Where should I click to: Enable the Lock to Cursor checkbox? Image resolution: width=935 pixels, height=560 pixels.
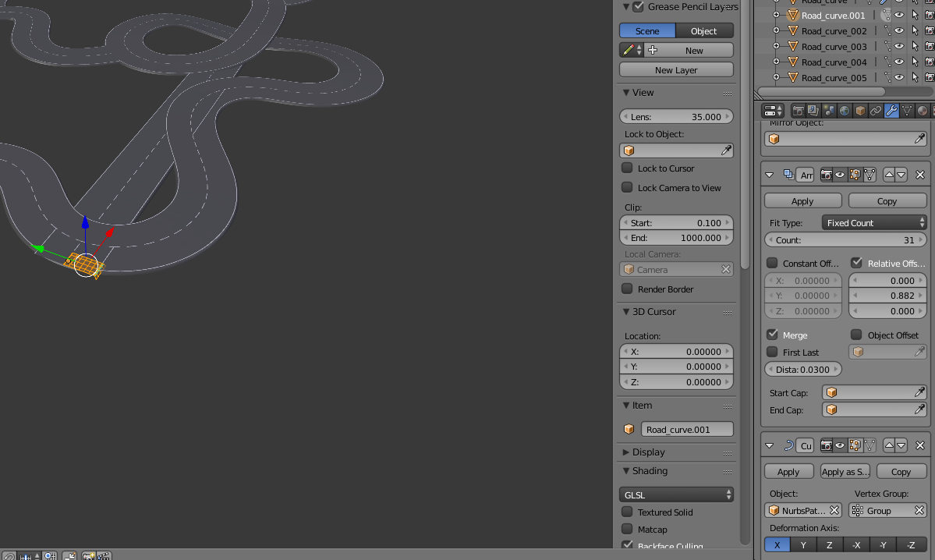(627, 168)
